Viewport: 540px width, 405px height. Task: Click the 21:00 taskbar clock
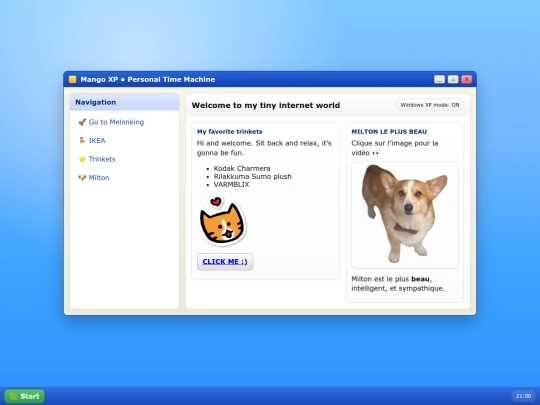pos(523,396)
